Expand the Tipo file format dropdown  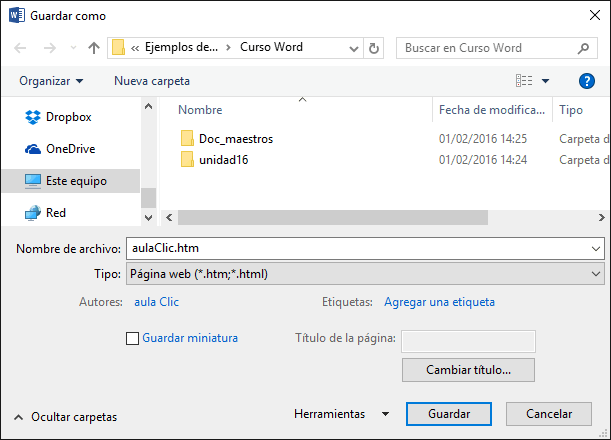coord(597,273)
